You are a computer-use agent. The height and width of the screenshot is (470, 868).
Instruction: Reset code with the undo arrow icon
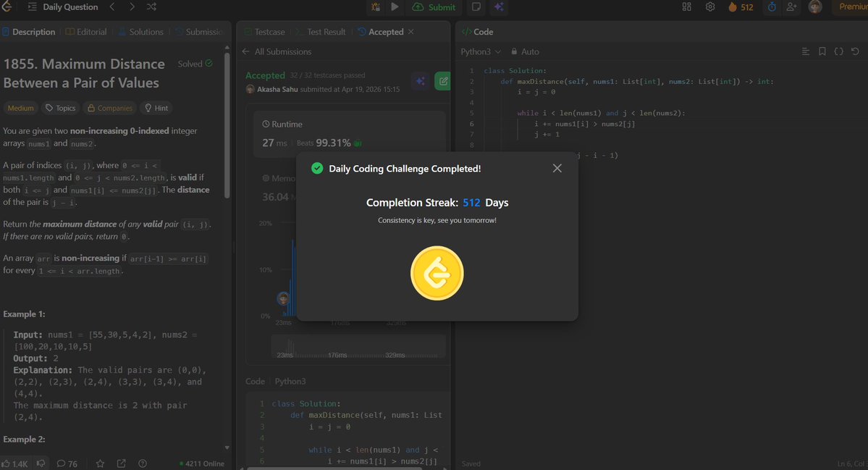coord(855,51)
